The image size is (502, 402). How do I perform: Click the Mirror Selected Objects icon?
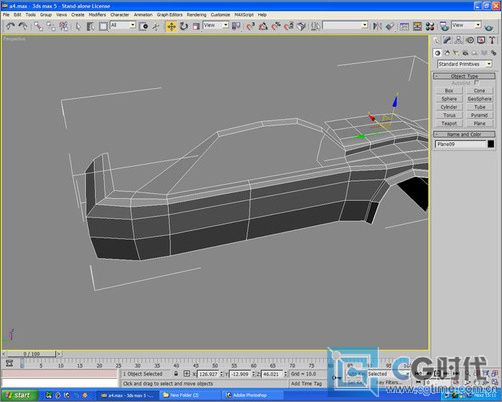377,26
